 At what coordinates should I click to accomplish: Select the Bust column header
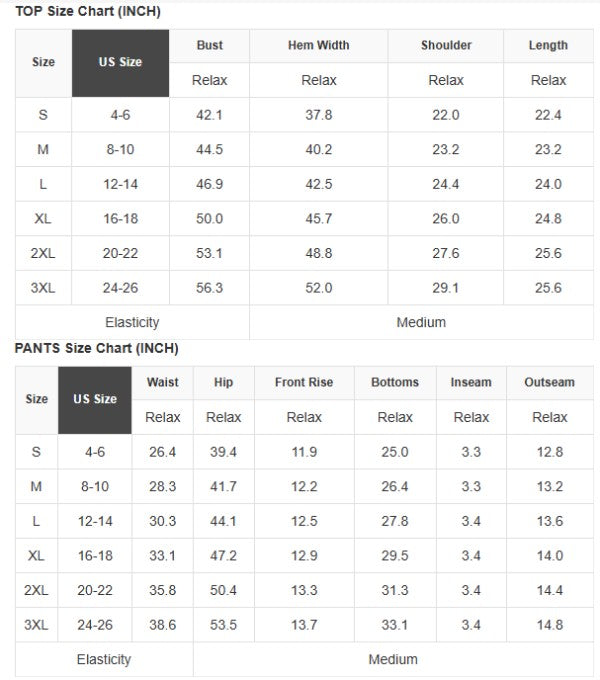[210, 45]
